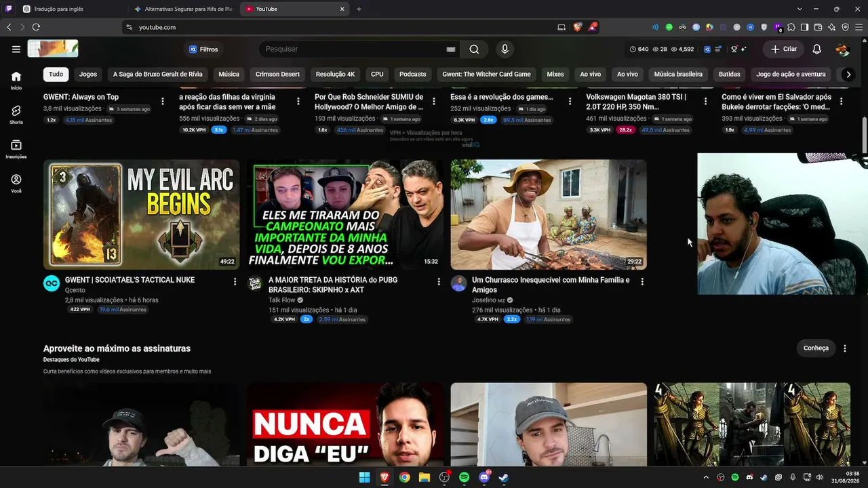
Task: Show hidden system tray icons
Action: (x=706, y=477)
